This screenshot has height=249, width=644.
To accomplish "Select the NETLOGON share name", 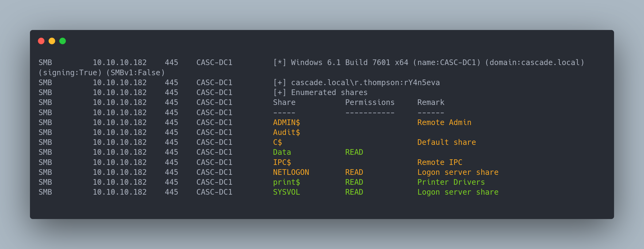I will [291, 172].
